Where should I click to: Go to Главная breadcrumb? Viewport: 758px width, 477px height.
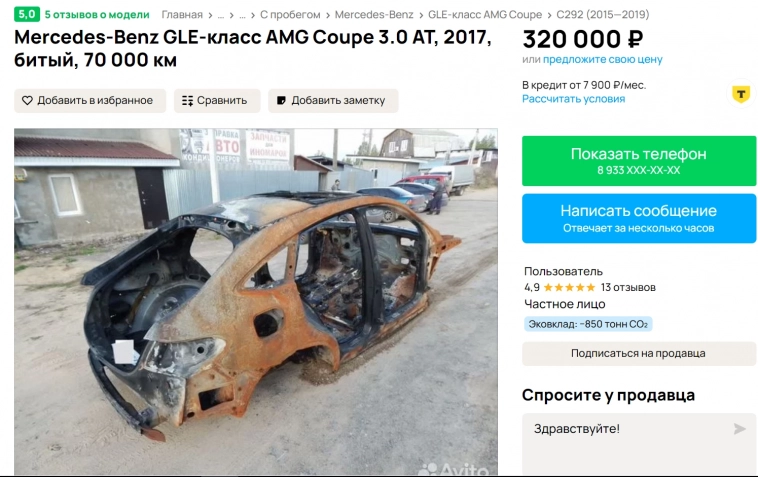(182, 15)
